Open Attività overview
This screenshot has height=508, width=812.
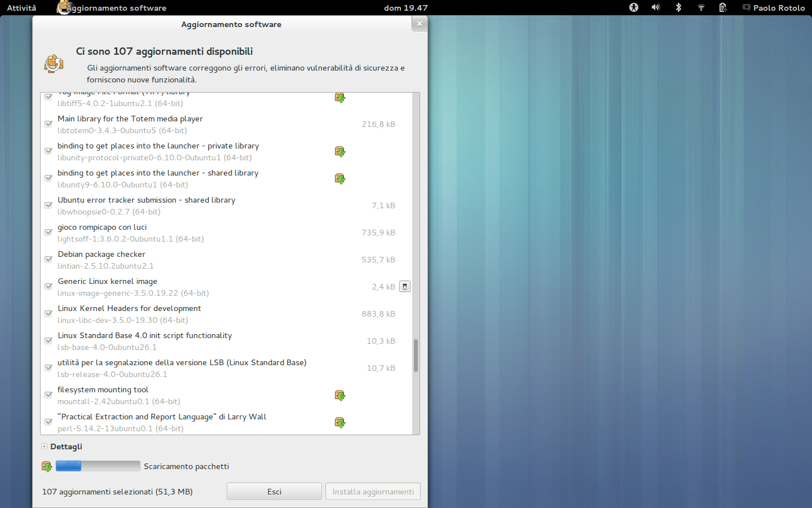click(x=21, y=8)
